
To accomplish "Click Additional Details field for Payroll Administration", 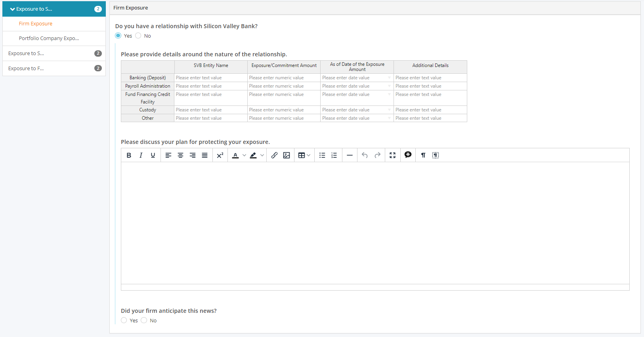I will tap(430, 86).
